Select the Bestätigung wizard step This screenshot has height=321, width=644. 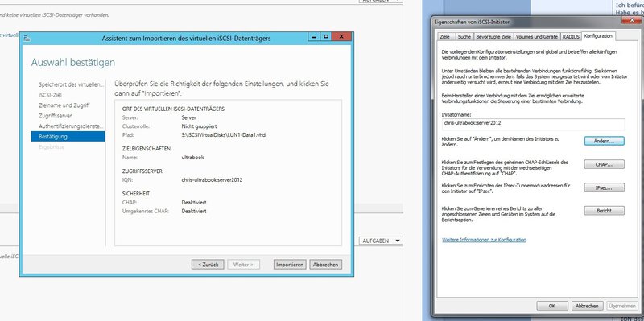tap(68, 136)
